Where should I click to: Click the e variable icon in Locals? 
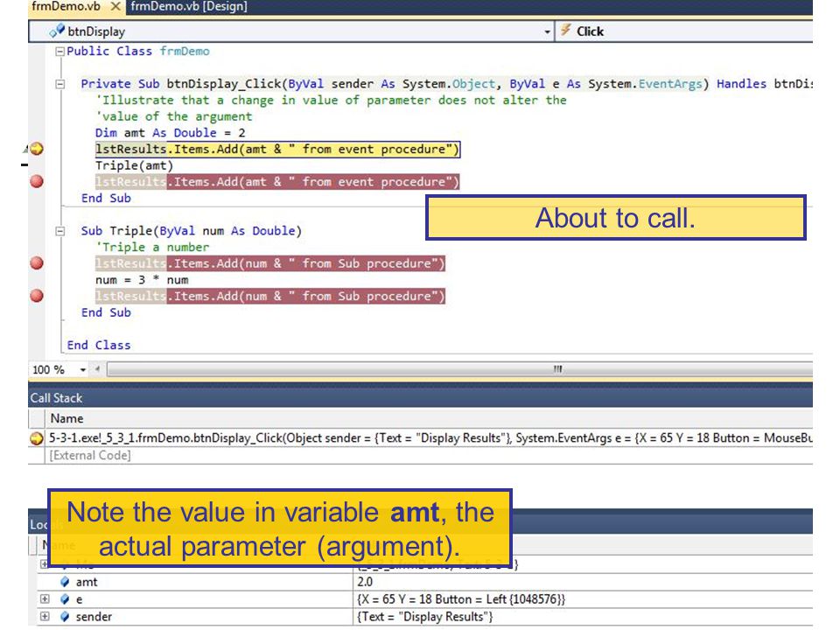pyautogui.click(x=65, y=598)
